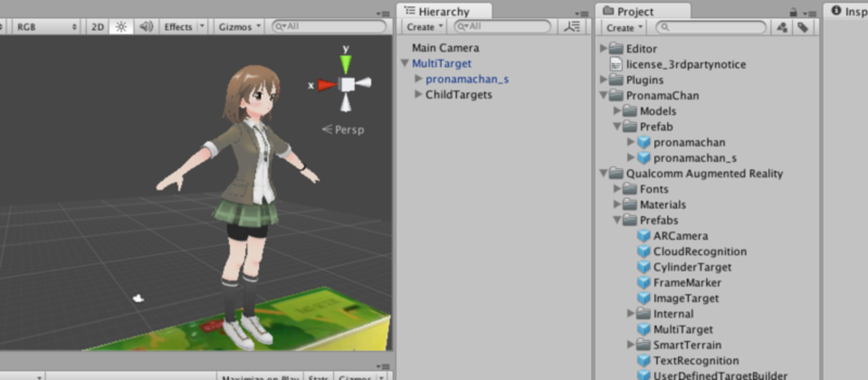Select MultiTarget object in Hierarchy
The height and width of the screenshot is (380, 868).
(x=441, y=63)
